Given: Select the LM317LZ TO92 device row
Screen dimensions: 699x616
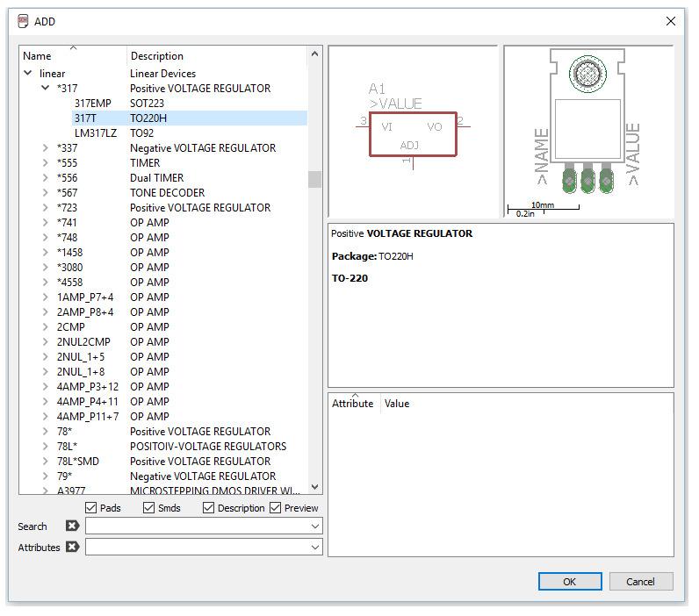Looking at the screenshot, I should point(190,133).
